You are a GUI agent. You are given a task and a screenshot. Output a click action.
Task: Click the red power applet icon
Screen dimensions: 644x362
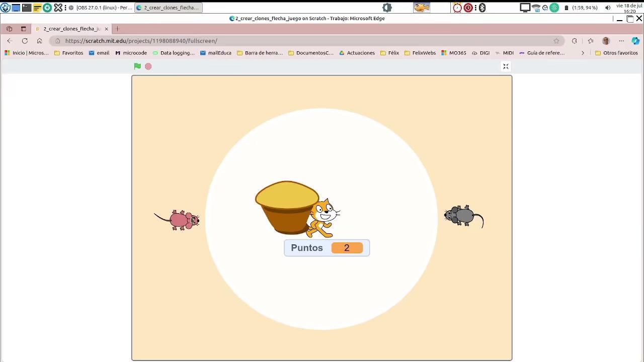coord(468,8)
